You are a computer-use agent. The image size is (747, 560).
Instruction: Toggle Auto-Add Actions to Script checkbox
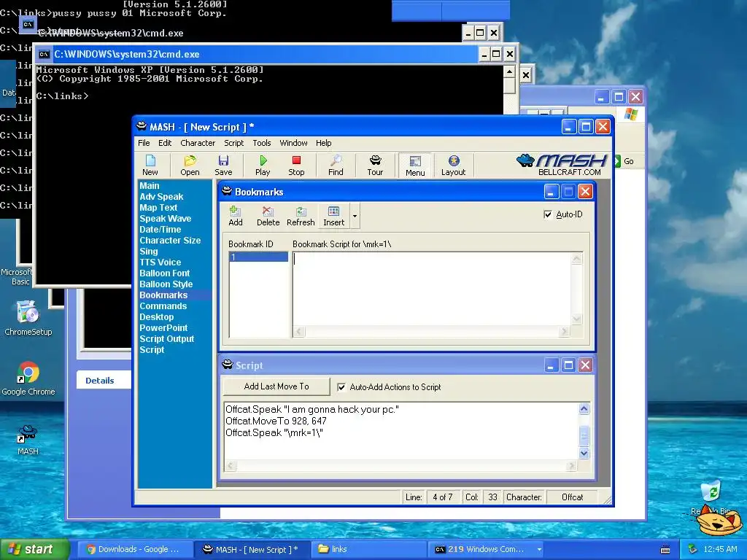coord(341,387)
